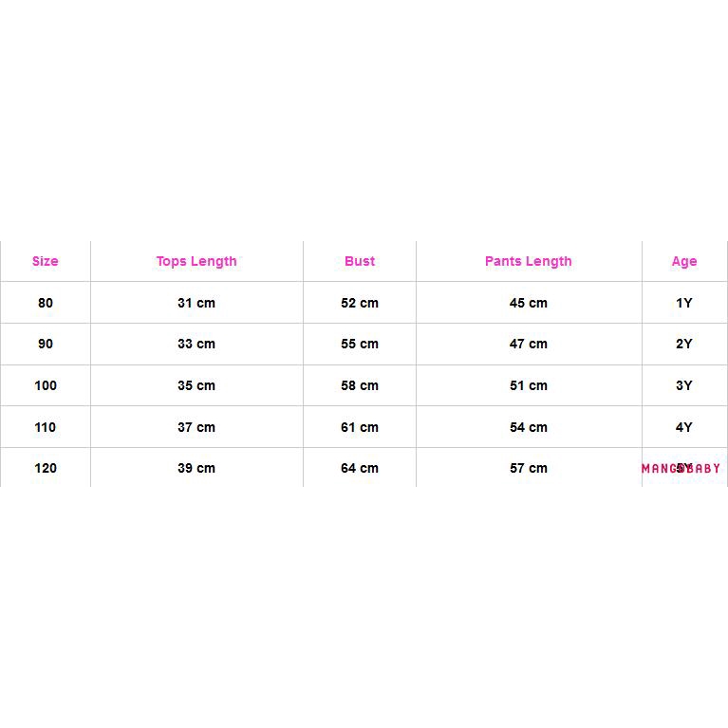
Task: Select the 55 cm bust cell
Action: click(x=360, y=344)
